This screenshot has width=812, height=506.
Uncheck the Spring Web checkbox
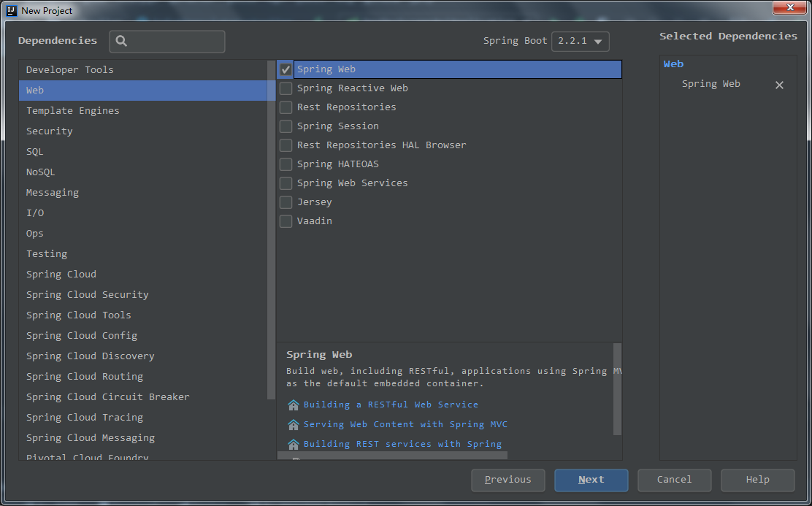point(286,69)
